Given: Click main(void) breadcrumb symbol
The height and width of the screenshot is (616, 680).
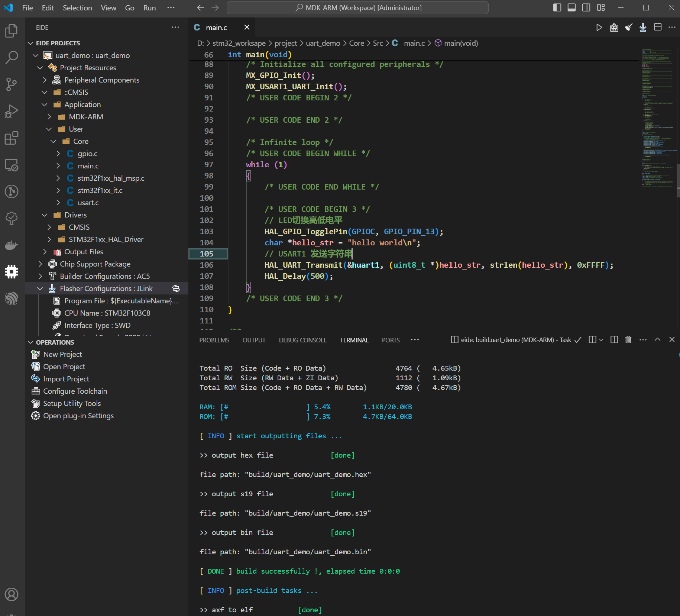Looking at the screenshot, I should (x=461, y=43).
